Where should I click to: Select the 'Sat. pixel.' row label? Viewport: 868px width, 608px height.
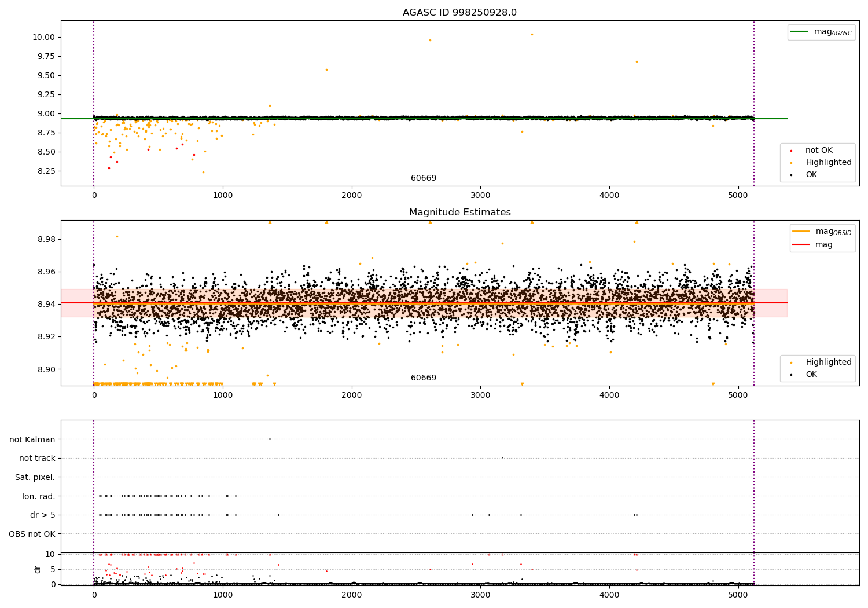(35, 478)
